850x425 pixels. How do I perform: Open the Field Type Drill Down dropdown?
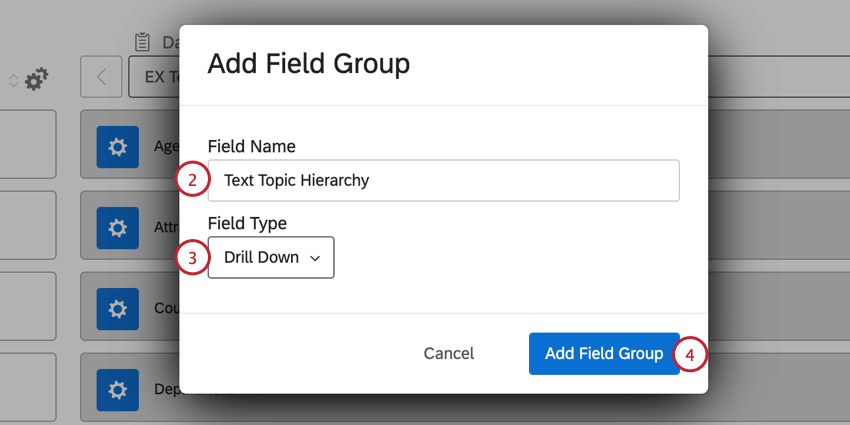tap(271, 257)
